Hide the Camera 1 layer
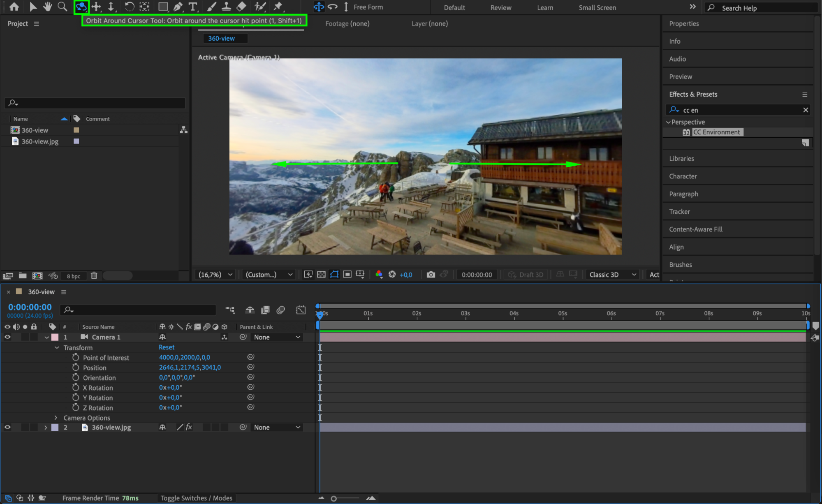This screenshot has width=822, height=504. [7, 337]
